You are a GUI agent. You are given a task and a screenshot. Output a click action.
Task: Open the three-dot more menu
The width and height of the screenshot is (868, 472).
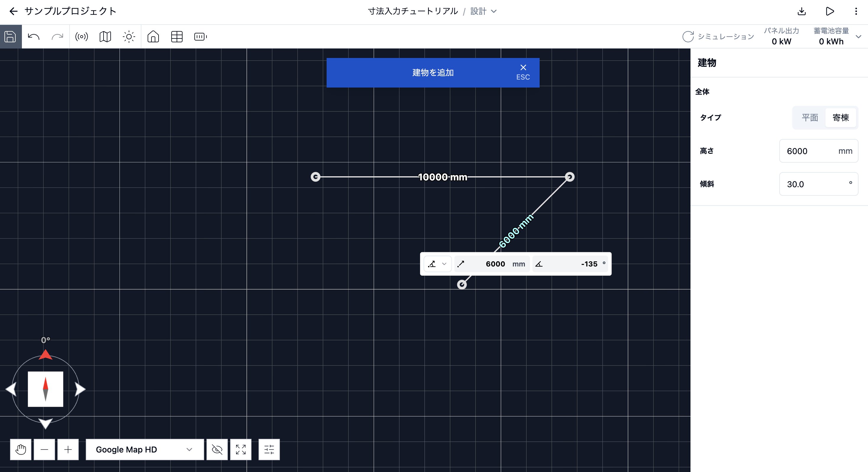[x=856, y=12]
